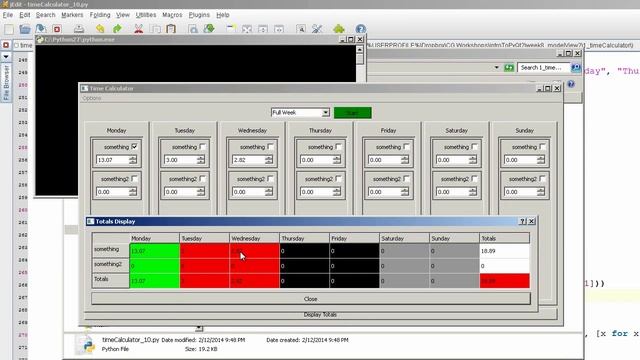
Task: Undo using the yellow arrow toolbar icon
Action: click(x=100, y=29)
